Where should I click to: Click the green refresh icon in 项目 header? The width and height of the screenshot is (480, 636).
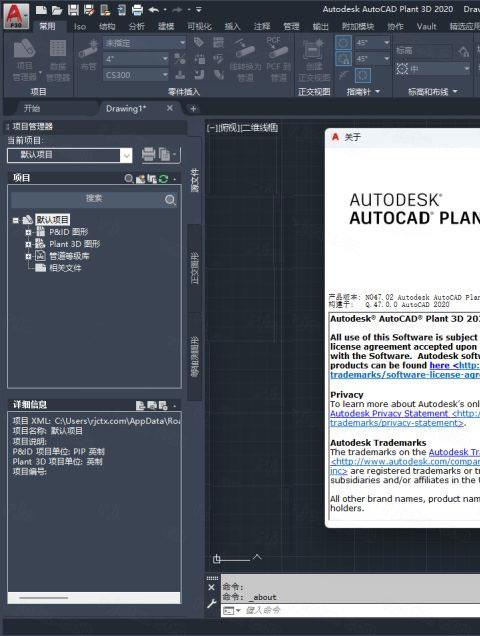[x=164, y=178]
